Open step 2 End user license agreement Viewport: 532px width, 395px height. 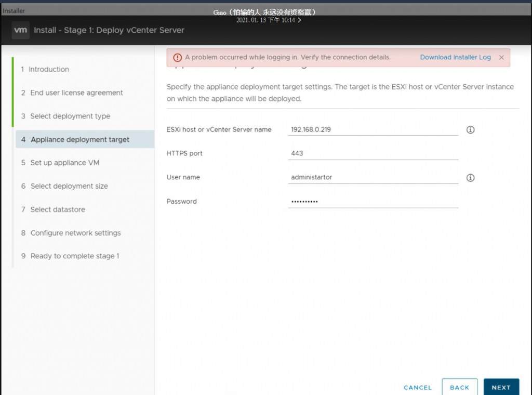[x=72, y=93]
